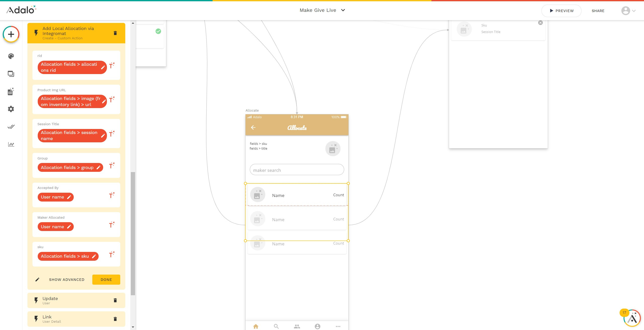Click SHOW ADVANCED option

point(67,280)
